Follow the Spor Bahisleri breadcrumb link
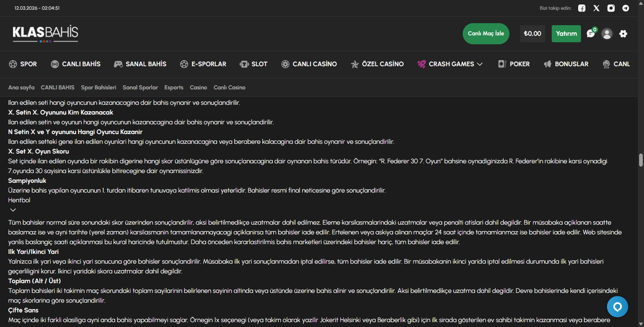644x327 pixels. [x=98, y=87]
